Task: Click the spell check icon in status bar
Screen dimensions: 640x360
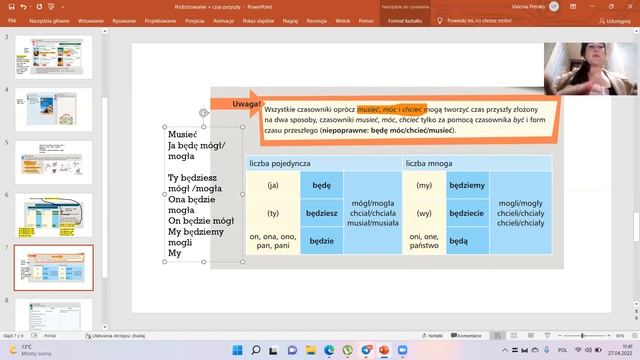Action: point(34,336)
